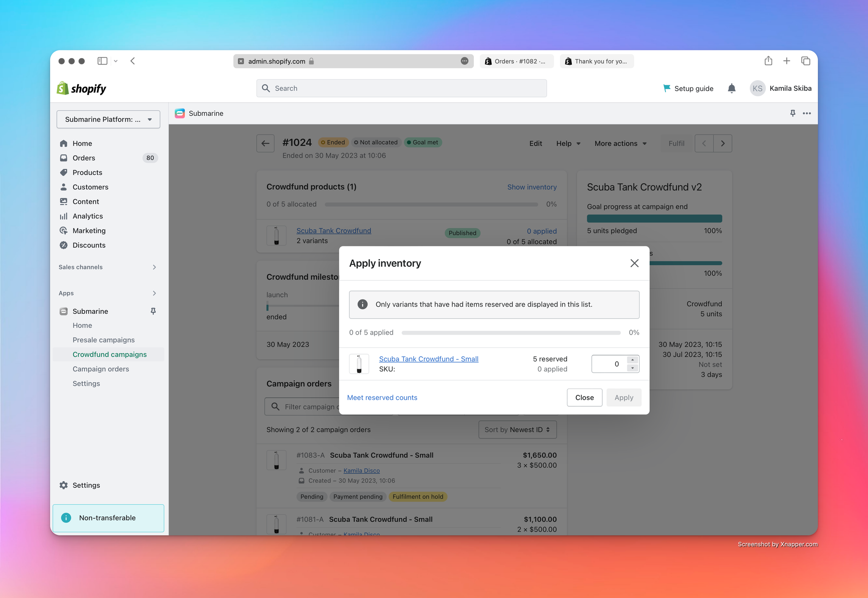Increment the applied quantity stepper up arrow
Viewport: 868px width, 598px height.
pos(632,360)
